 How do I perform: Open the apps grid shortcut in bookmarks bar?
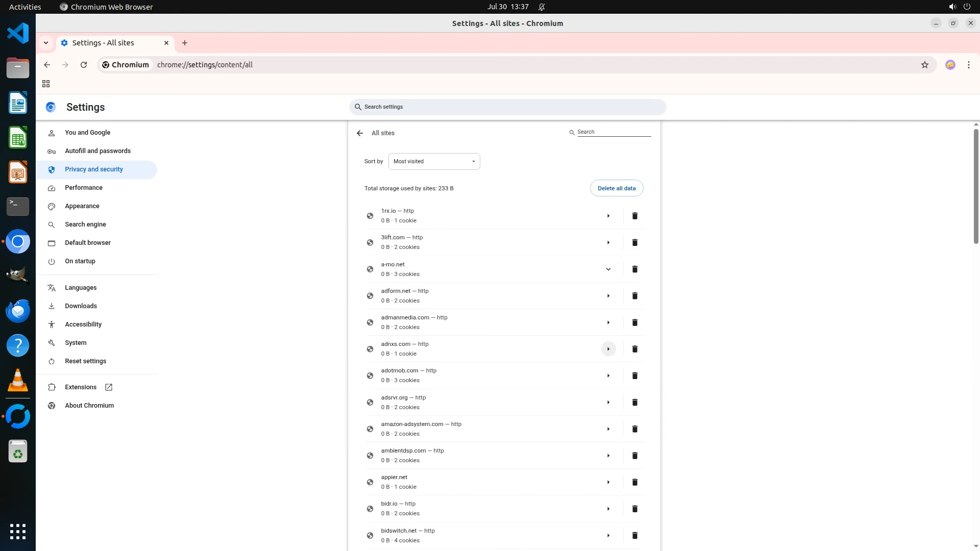(x=46, y=84)
